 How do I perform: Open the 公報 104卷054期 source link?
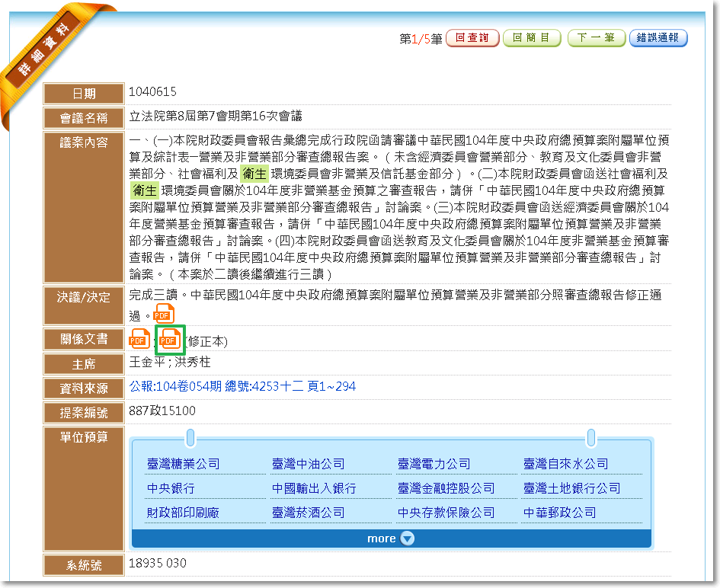[x=242, y=387]
